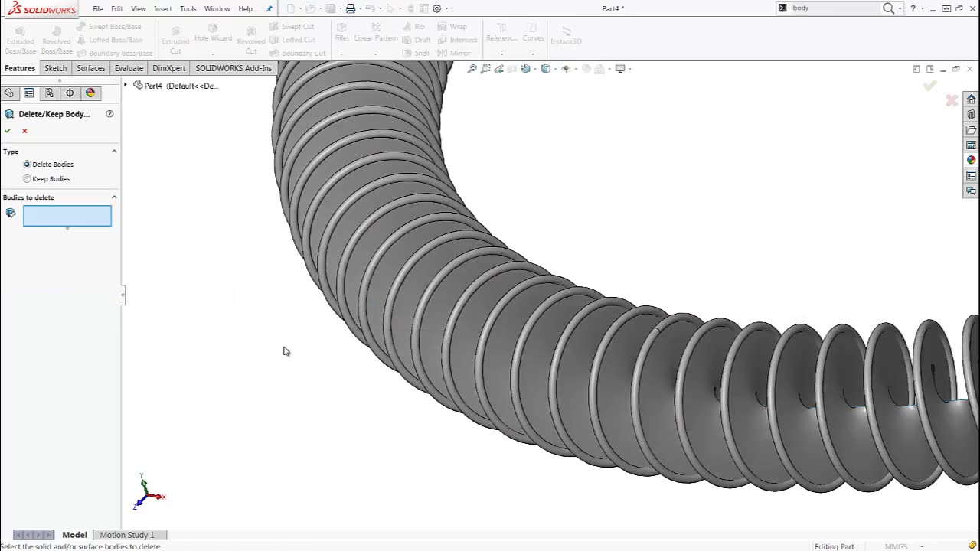Open Custom Properties icon in task pane
This screenshot has height=551, width=980.
point(971,175)
